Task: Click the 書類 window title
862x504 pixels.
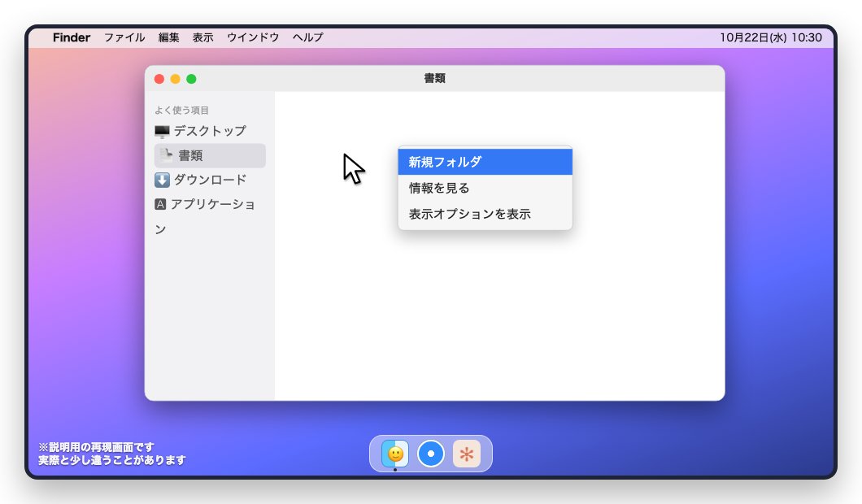Action: point(434,79)
